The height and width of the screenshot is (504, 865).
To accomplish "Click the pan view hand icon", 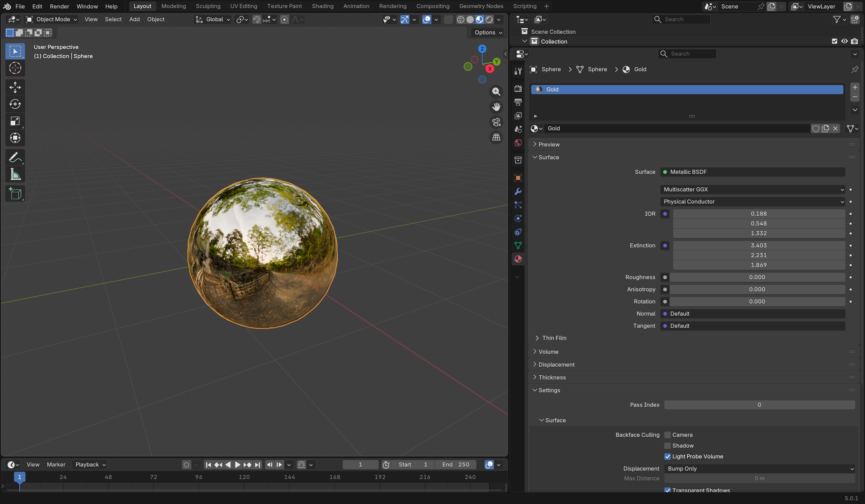I will (x=496, y=107).
